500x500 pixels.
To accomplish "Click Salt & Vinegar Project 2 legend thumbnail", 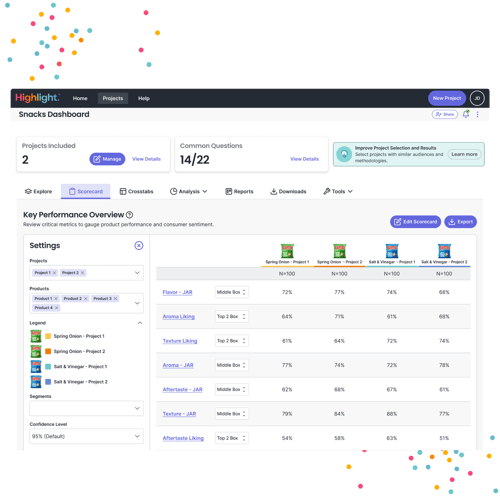I will (36, 382).
